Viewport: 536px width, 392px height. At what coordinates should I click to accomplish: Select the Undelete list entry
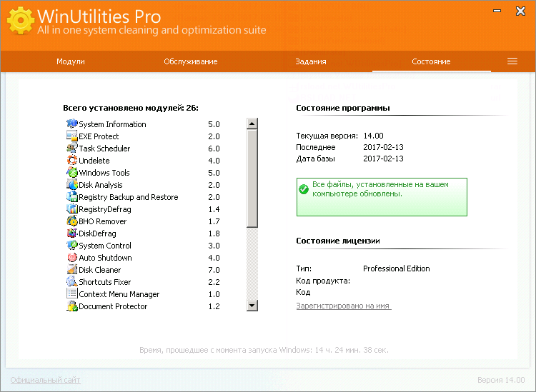coord(94,161)
